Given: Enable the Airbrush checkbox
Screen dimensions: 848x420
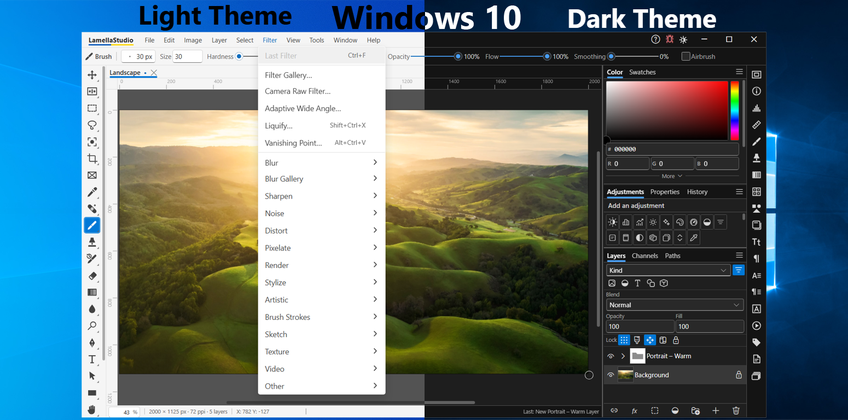Looking at the screenshot, I should point(686,56).
